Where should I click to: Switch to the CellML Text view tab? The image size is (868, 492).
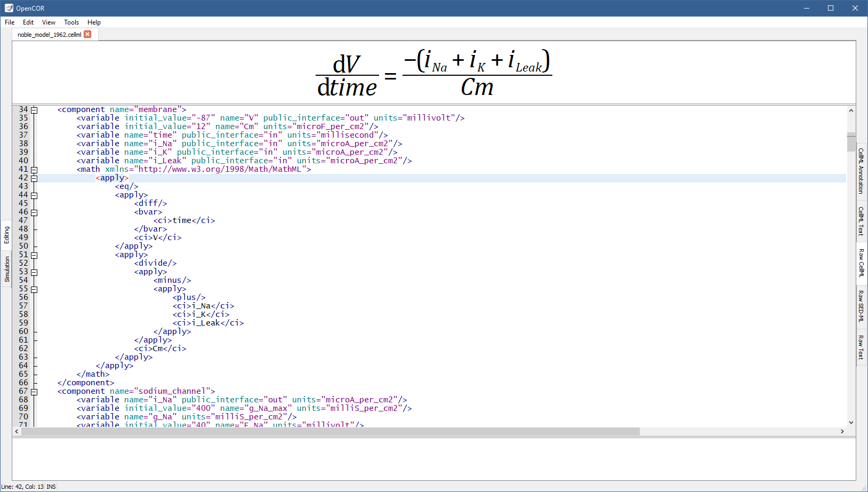pyautogui.click(x=861, y=221)
